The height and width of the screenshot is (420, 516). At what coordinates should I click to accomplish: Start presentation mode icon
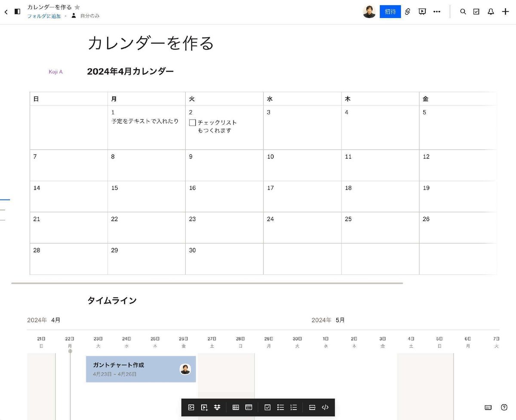coord(422,12)
